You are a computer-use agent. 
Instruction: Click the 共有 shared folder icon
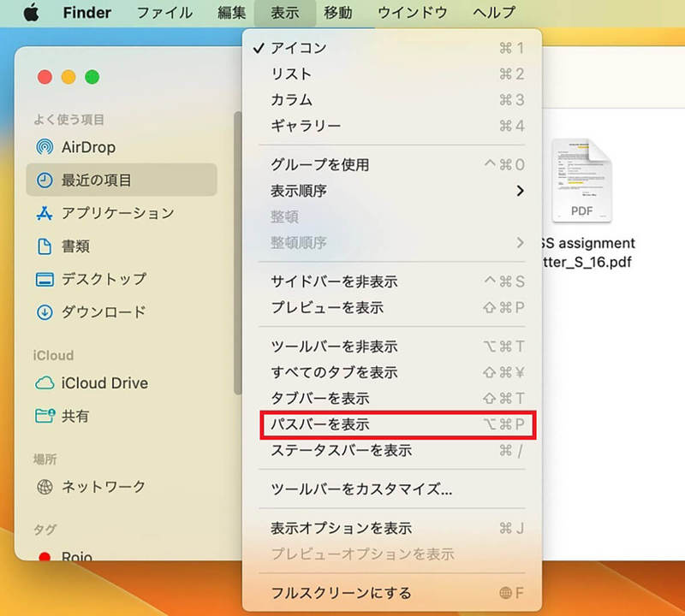click(x=45, y=416)
